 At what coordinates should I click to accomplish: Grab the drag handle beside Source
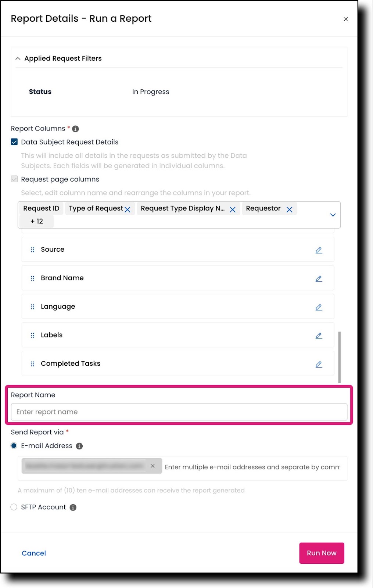click(x=33, y=250)
